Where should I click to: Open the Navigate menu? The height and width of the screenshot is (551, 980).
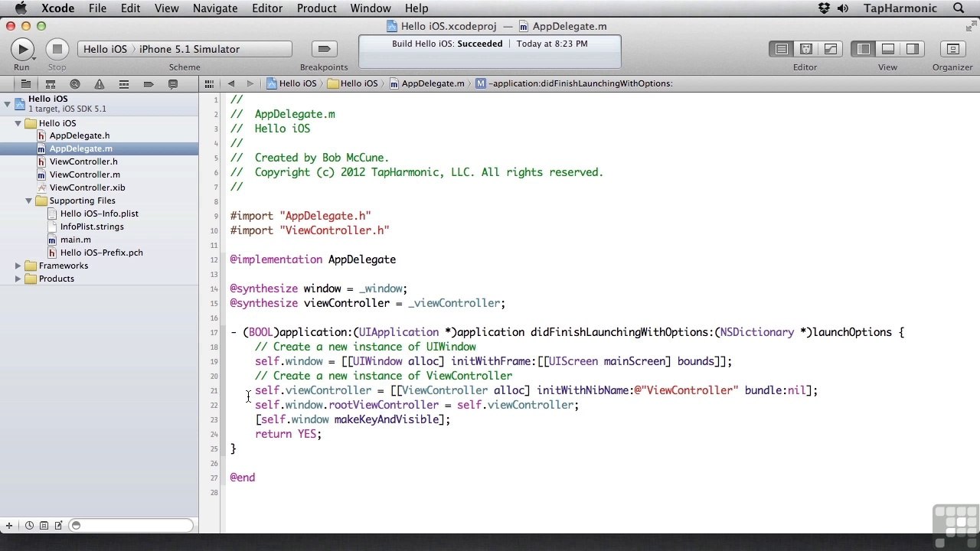pos(215,8)
